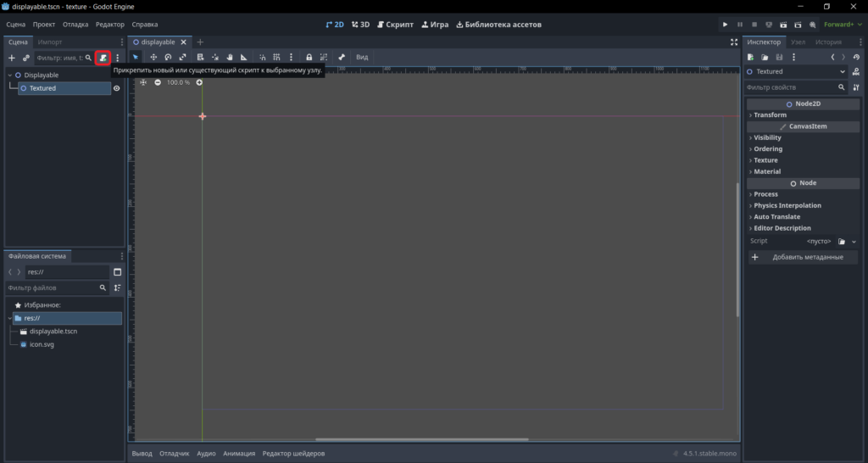Image resolution: width=868 pixels, height=463 pixels.
Task: Switch to the Импорт tab
Action: click(50, 42)
